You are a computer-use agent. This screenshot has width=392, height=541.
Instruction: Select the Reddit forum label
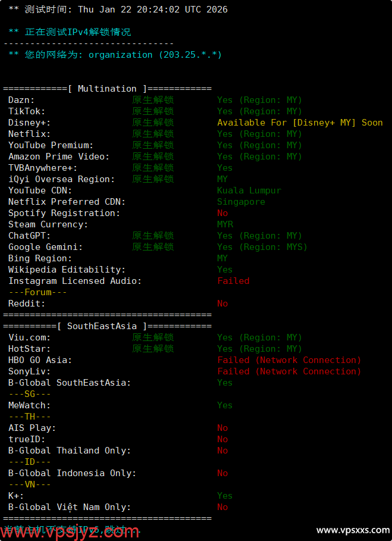pos(27,304)
